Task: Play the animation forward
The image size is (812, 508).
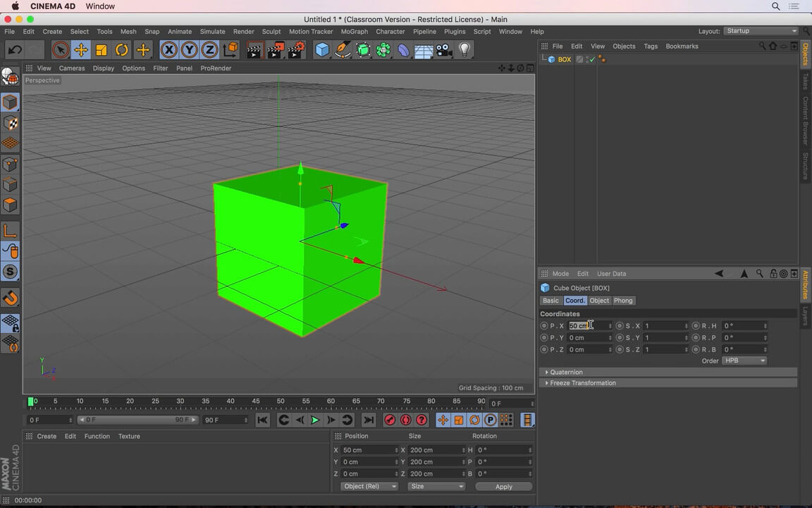Action: tap(315, 420)
